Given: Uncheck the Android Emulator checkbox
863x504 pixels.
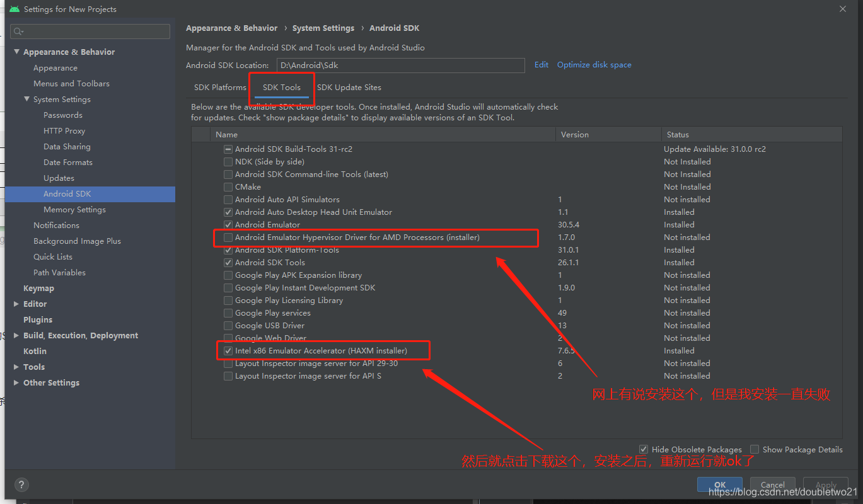Looking at the screenshot, I should (228, 225).
